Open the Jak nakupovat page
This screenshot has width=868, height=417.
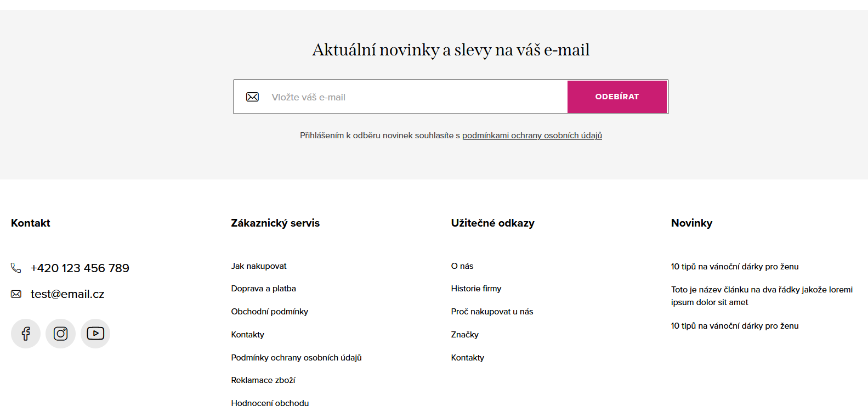tap(259, 266)
